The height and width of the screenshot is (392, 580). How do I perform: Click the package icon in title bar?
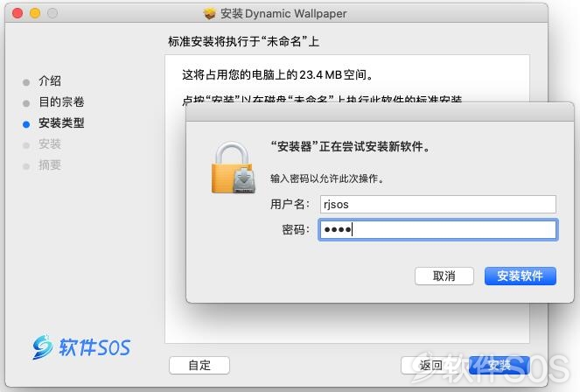click(209, 14)
